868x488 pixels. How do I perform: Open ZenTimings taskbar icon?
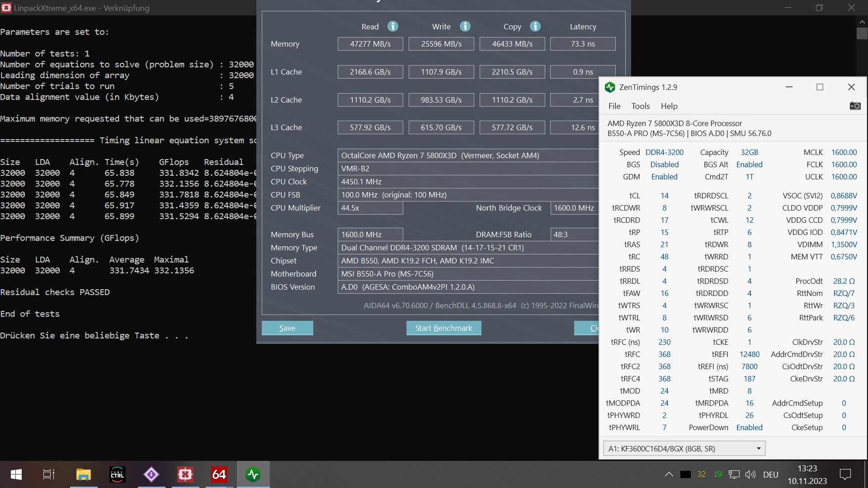[253, 474]
